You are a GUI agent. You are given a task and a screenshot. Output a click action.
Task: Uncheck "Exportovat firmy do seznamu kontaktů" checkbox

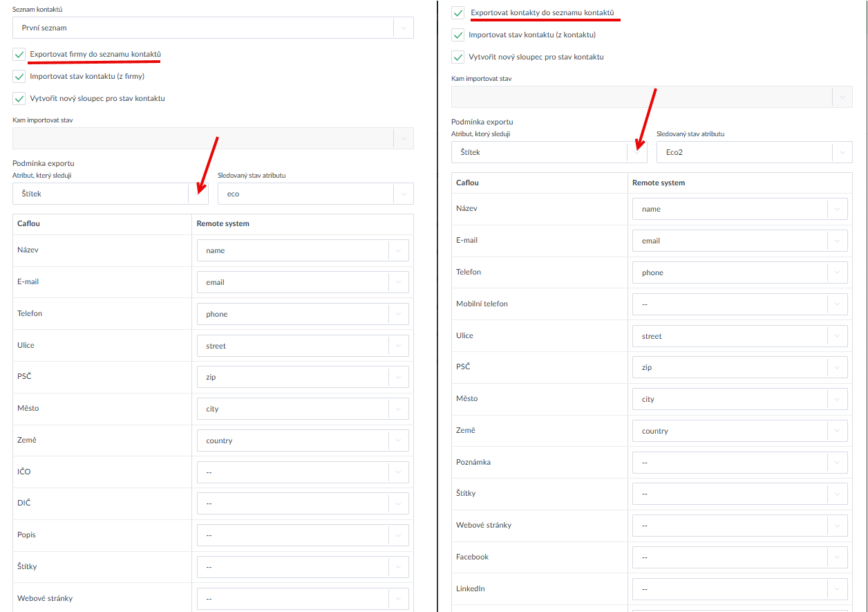click(x=19, y=55)
